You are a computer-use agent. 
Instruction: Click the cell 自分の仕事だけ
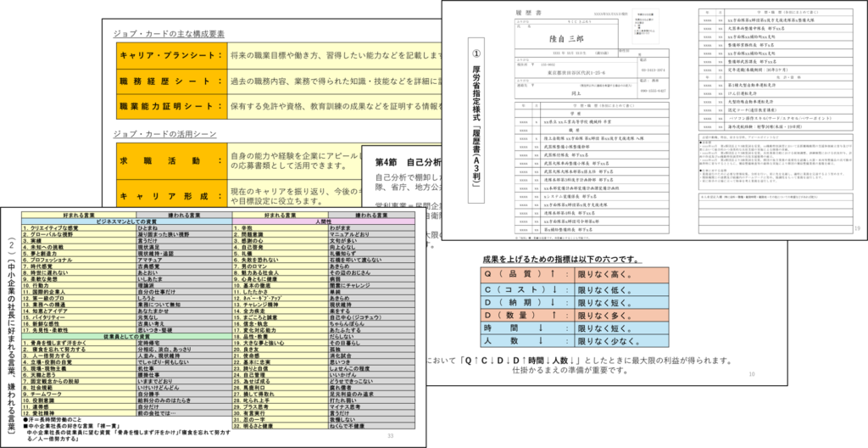(184, 292)
